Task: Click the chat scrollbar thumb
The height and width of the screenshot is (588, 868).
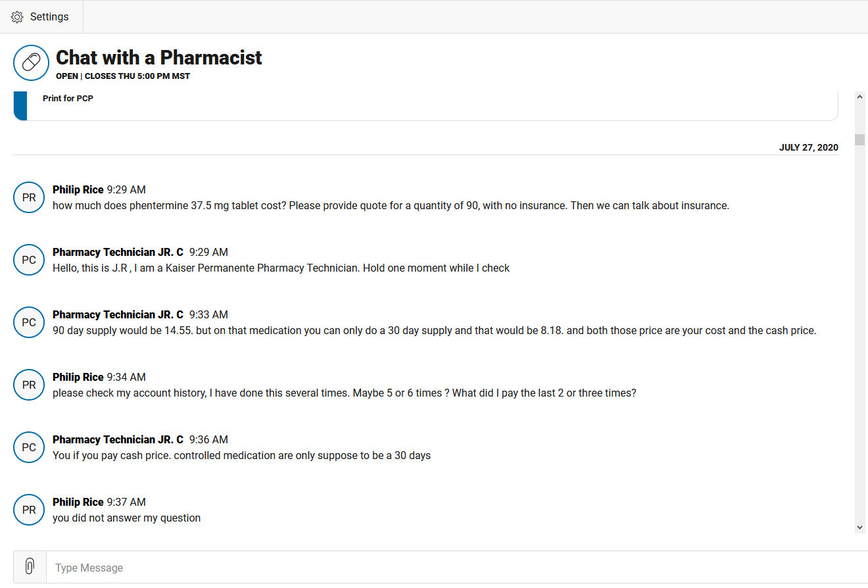Action: tap(859, 139)
